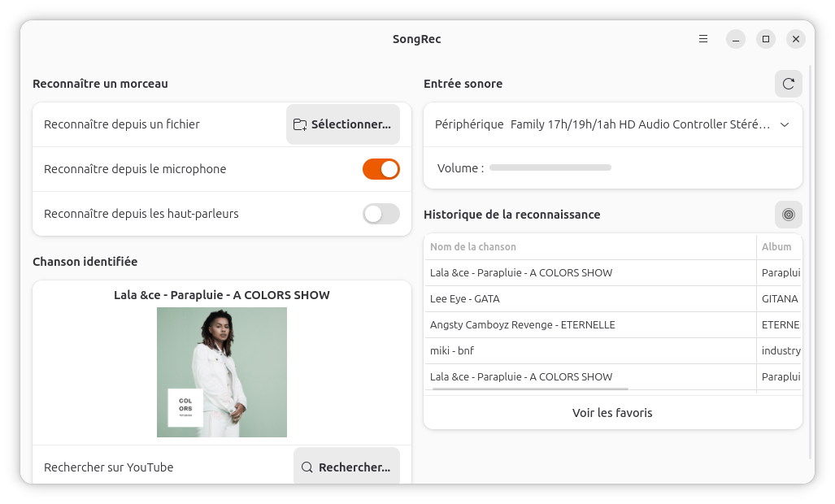This screenshot has height=504, width=835.
Task: Click the recognition history disc icon
Action: (x=788, y=215)
